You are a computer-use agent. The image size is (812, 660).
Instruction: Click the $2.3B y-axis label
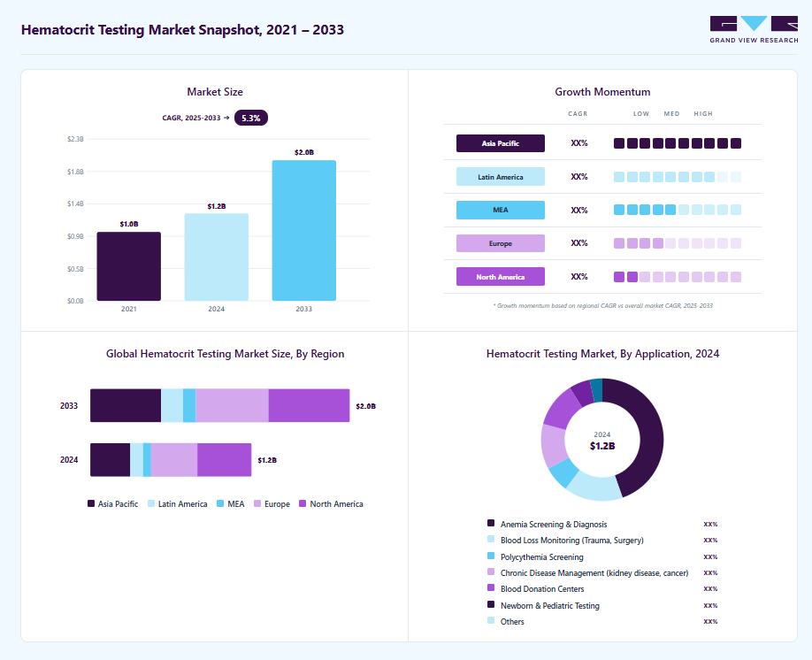point(75,139)
